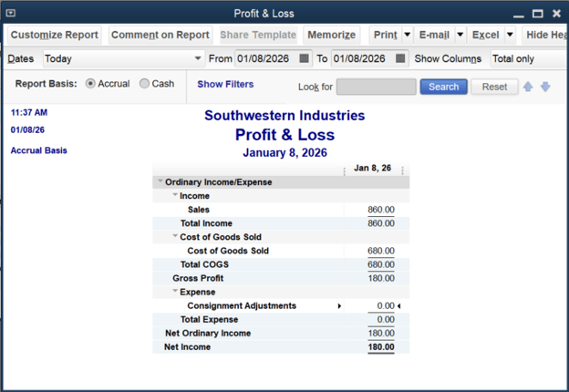
Task: Click into the Look for search field
Action: coord(376,87)
